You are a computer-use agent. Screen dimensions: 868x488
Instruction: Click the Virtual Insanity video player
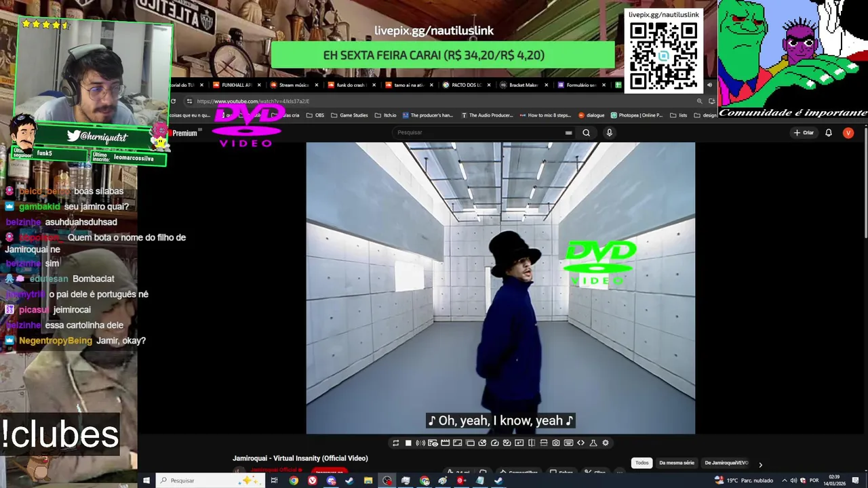click(x=500, y=288)
